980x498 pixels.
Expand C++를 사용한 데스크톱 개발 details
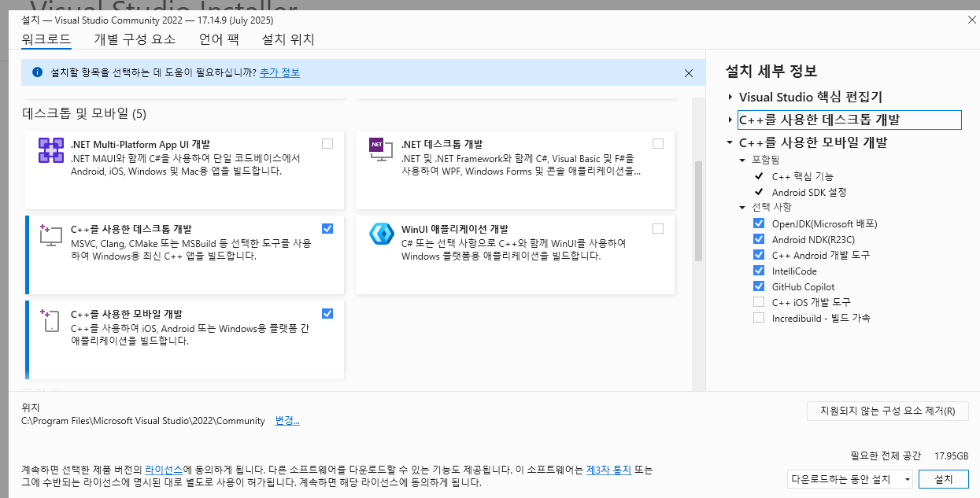point(730,120)
